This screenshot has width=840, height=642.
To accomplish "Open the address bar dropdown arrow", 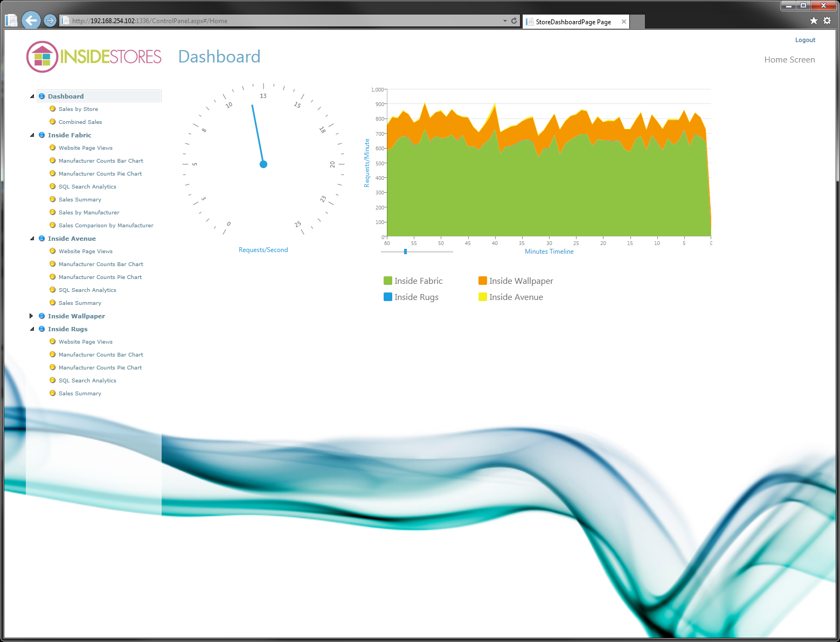I will [505, 21].
